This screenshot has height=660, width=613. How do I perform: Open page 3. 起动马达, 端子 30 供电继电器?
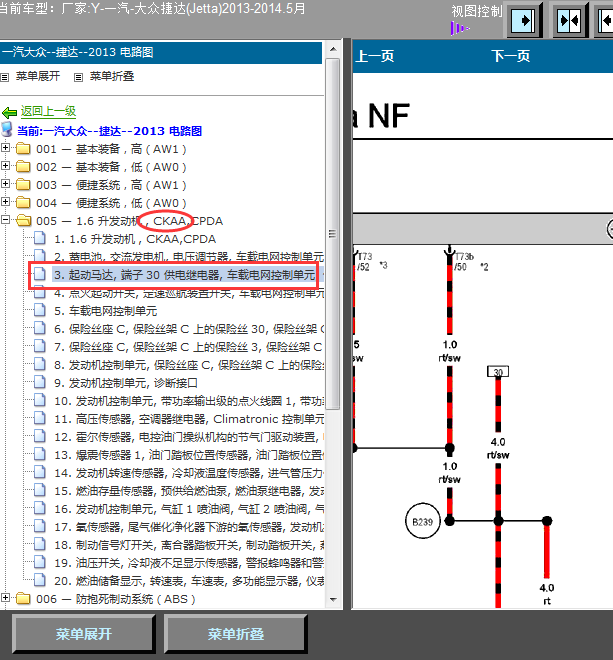tap(184, 275)
